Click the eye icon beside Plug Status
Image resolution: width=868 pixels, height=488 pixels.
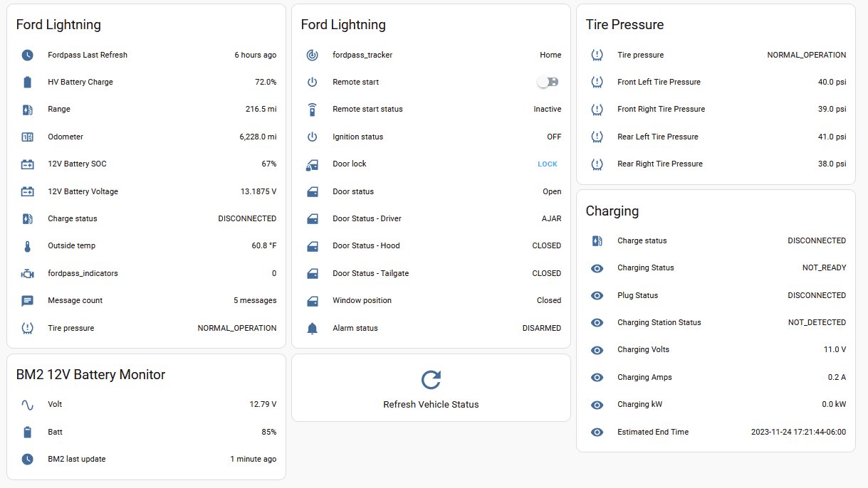597,295
